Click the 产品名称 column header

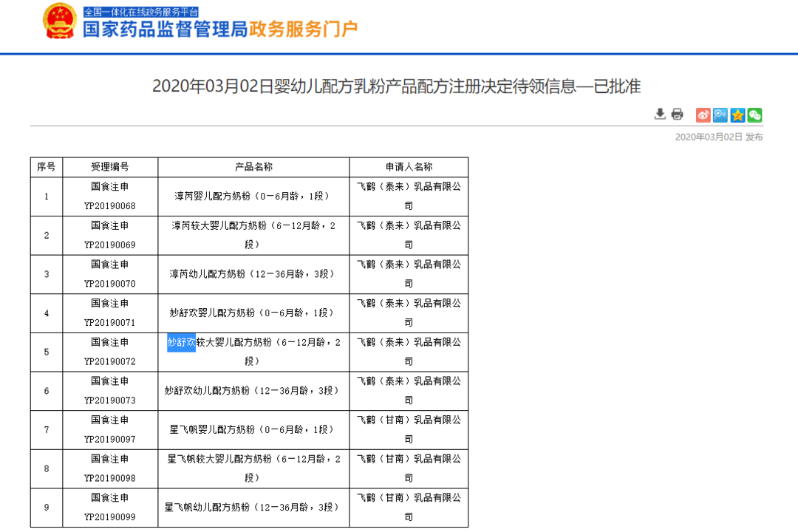pos(253,167)
